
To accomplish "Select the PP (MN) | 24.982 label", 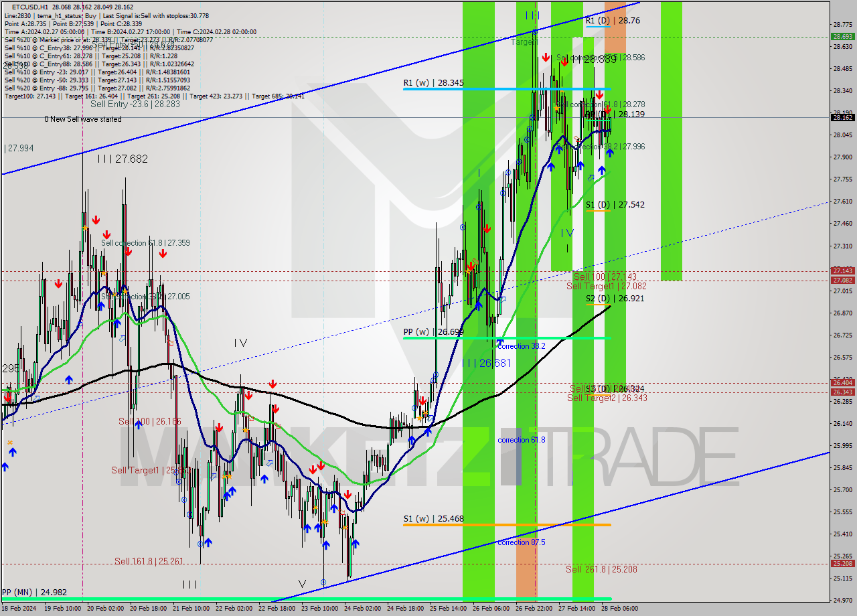I will 34,593.
